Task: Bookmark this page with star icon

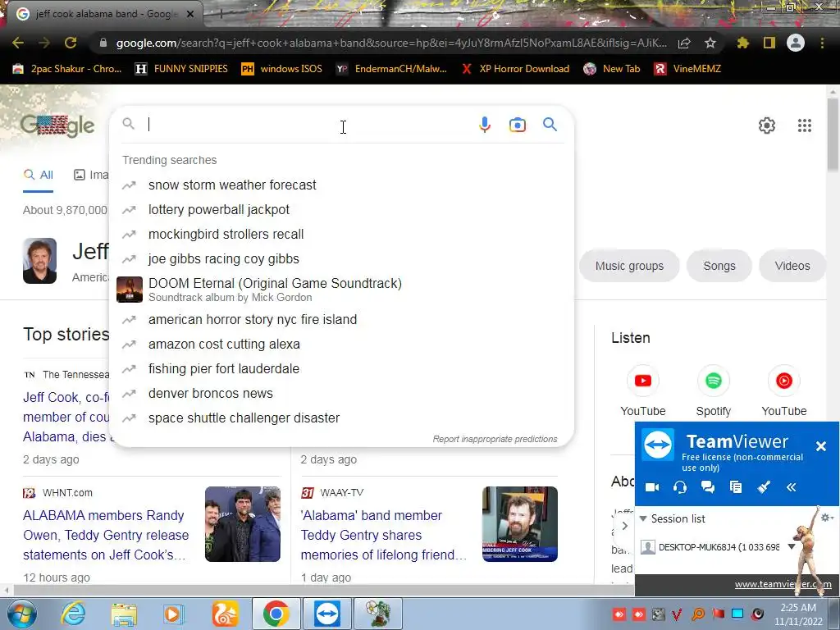Action: click(710, 43)
